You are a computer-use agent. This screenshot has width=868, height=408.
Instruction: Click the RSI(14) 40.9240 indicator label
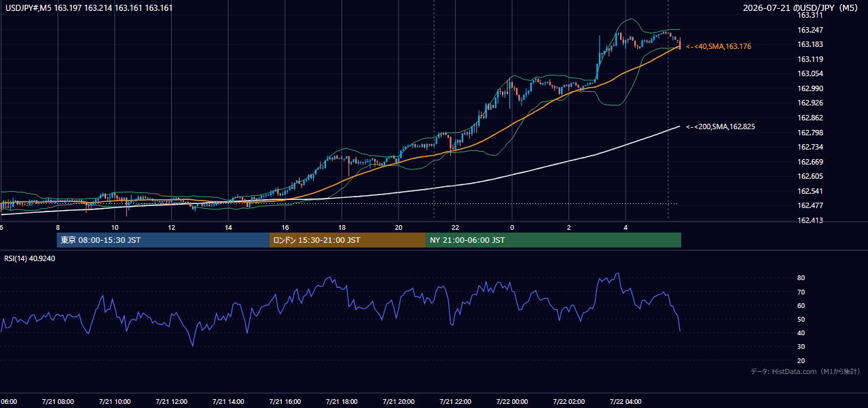click(30, 258)
